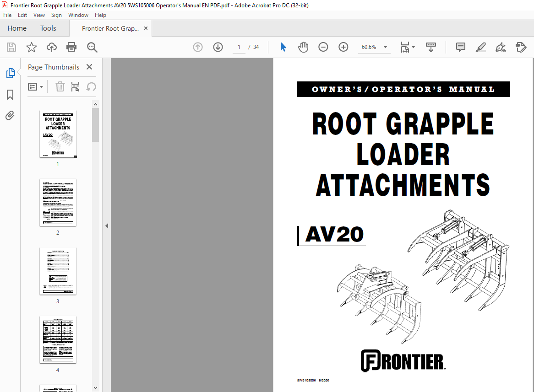534x392 pixels.
Task: Expand the zoom level dropdown
Action: point(385,47)
